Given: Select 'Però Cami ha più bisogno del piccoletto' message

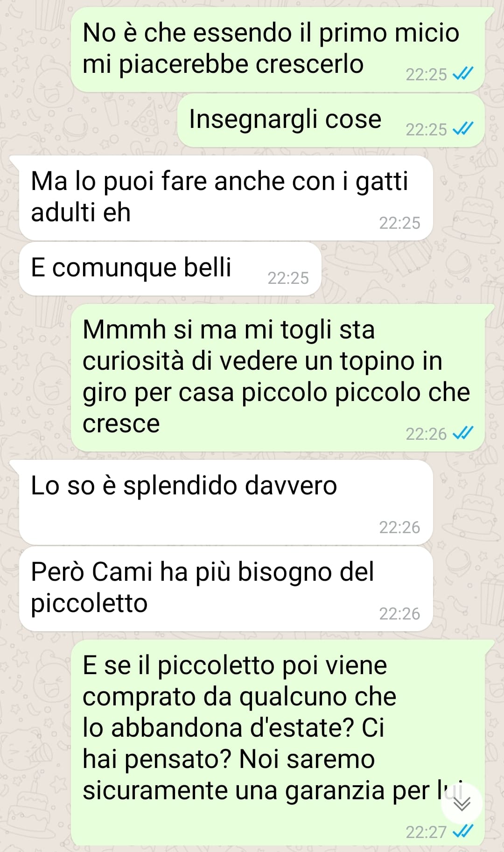Looking at the screenshot, I should 226,589.
